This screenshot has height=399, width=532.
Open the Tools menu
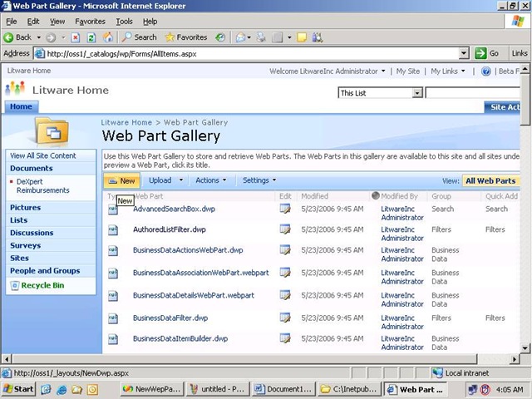124,22
